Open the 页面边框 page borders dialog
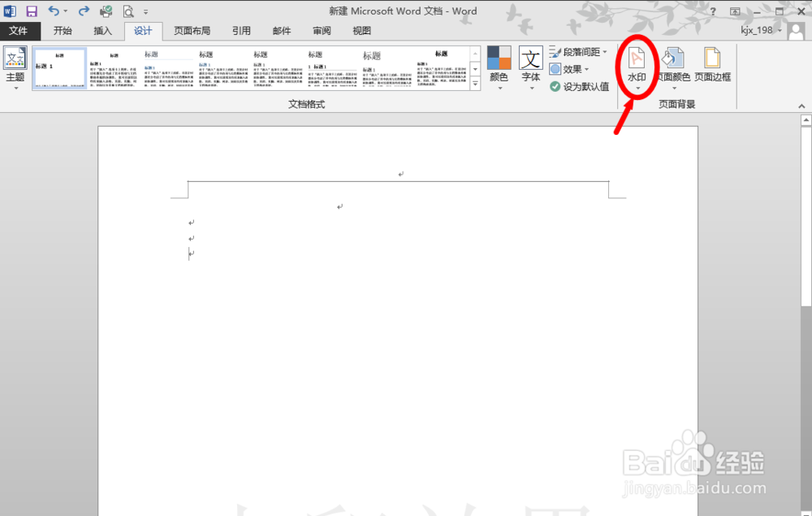The height and width of the screenshot is (516, 812). [x=713, y=65]
